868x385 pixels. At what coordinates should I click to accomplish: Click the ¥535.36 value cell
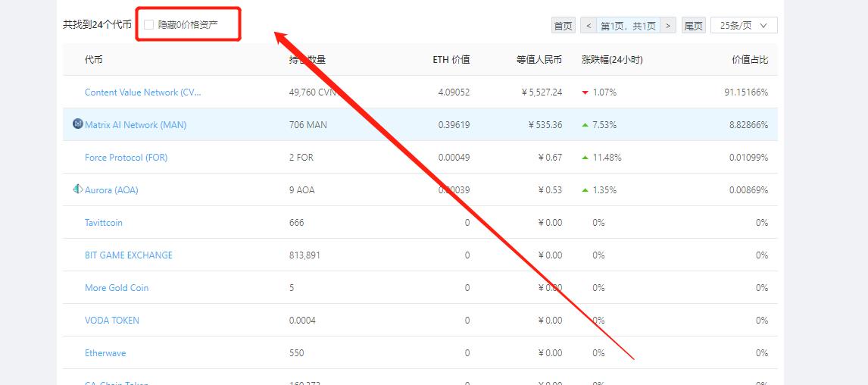click(x=545, y=125)
